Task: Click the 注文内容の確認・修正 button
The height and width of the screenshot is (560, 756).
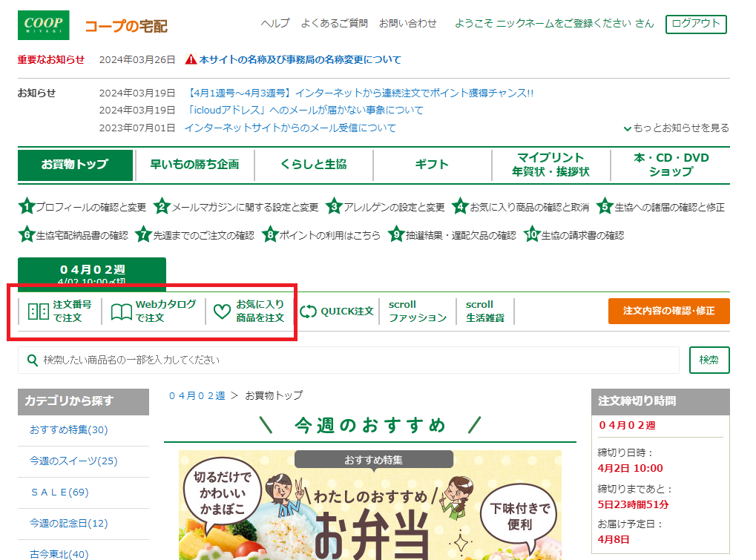Action: (x=668, y=311)
